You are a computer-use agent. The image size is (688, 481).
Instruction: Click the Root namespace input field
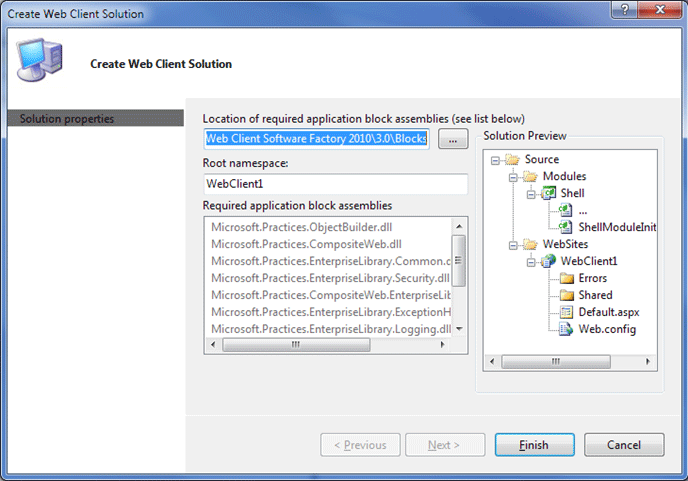[x=336, y=184]
